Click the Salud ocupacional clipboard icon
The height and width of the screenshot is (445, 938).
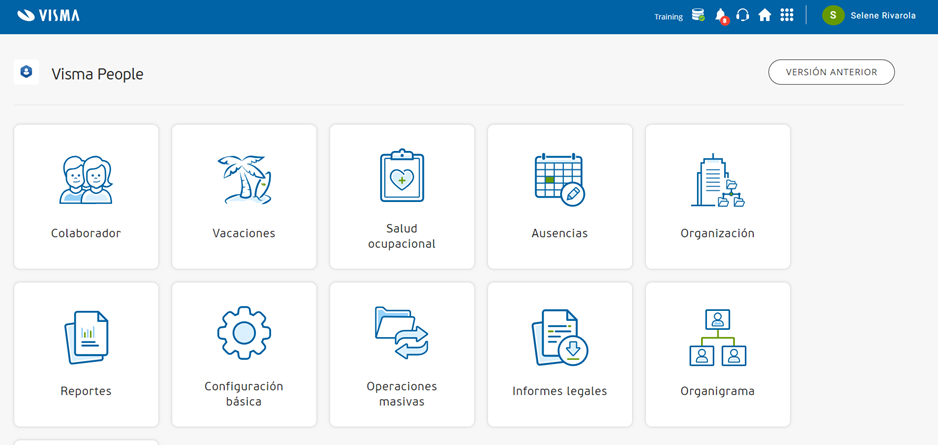click(402, 175)
